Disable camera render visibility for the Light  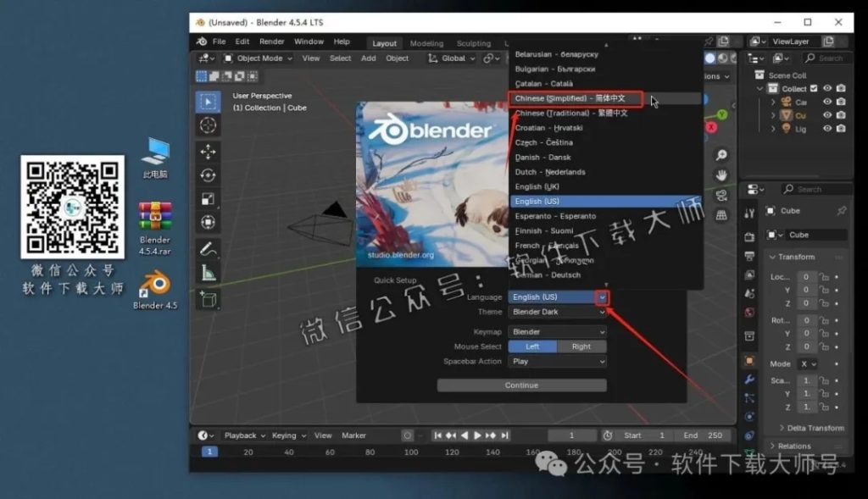pyautogui.click(x=840, y=128)
